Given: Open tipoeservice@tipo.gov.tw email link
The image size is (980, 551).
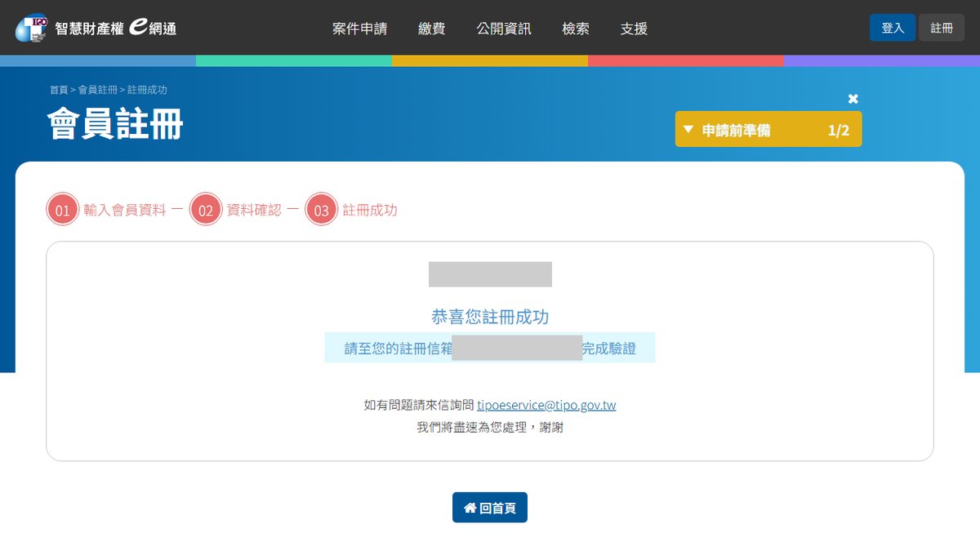Looking at the screenshot, I should (546, 405).
